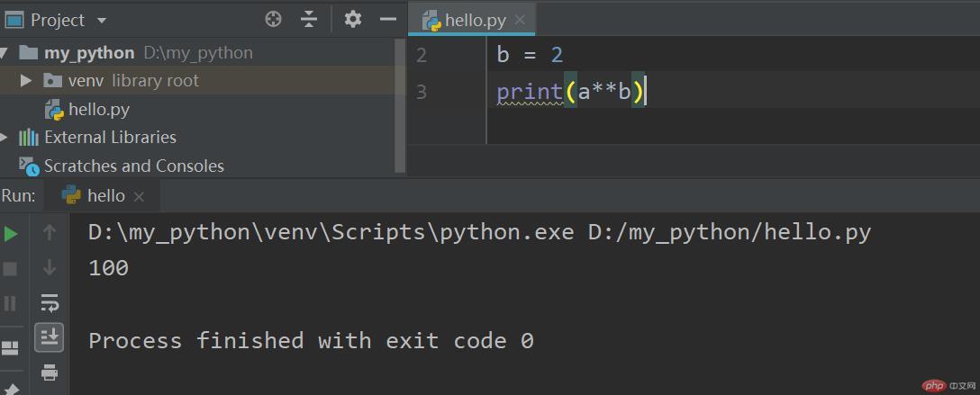Screen dimensions: 980x395
Task: Toggle soft-wrap in the Run console
Action: coord(50,303)
